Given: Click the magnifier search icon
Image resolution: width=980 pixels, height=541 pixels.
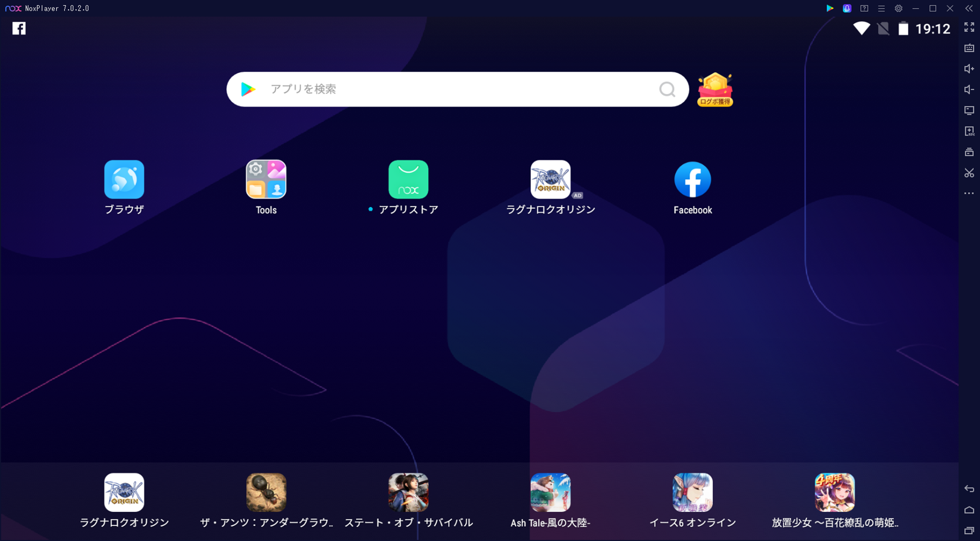Looking at the screenshot, I should pos(667,90).
